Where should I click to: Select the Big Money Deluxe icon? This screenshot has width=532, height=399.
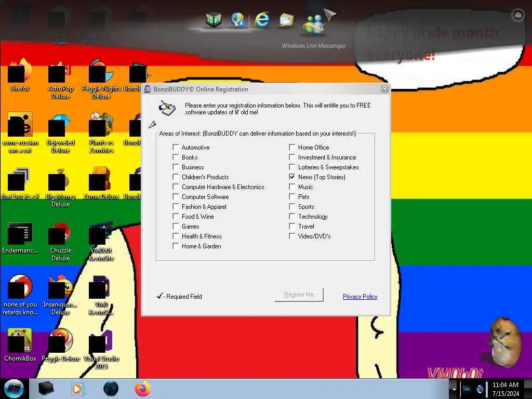[60, 187]
